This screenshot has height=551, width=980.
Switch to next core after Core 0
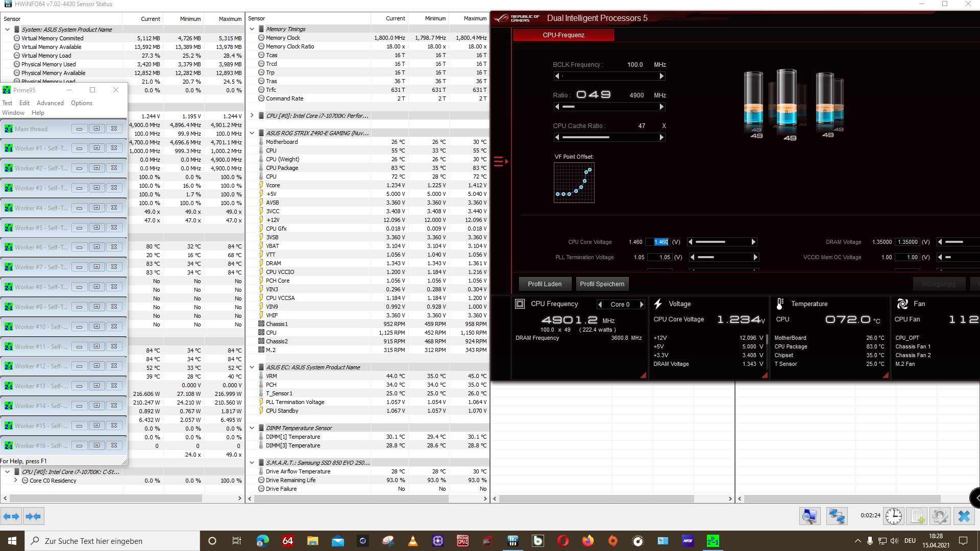coord(642,305)
